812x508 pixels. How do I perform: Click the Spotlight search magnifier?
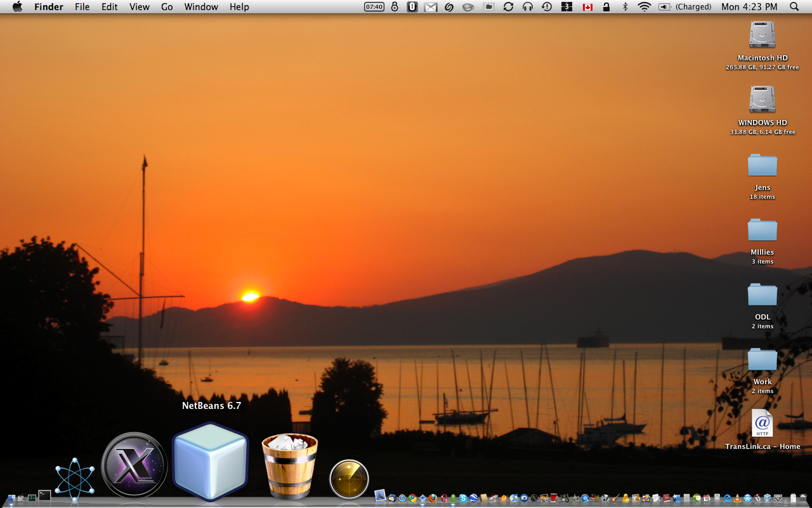tap(794, 7)
